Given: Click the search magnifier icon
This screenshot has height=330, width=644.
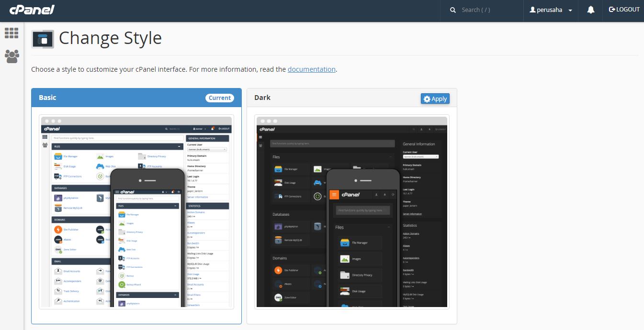Looking at the screenshot, I should pos(453,10).
